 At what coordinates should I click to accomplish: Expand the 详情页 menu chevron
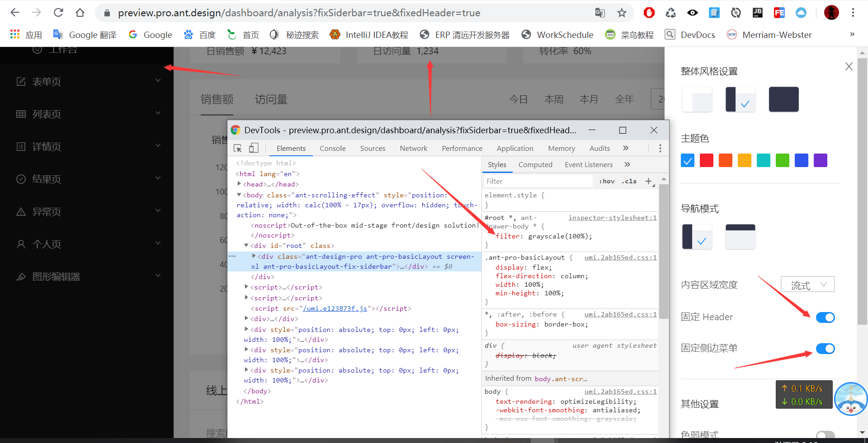point(158,146)
